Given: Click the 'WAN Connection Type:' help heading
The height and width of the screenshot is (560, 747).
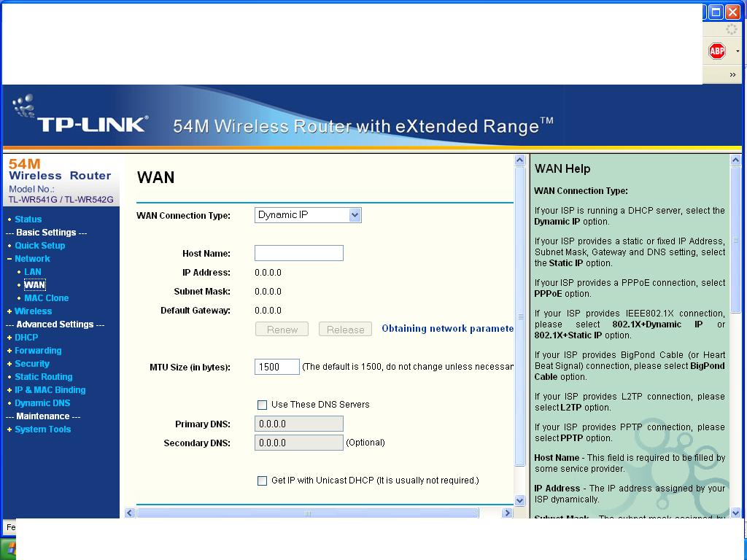Looking at the screenshot, I should 581,191.
